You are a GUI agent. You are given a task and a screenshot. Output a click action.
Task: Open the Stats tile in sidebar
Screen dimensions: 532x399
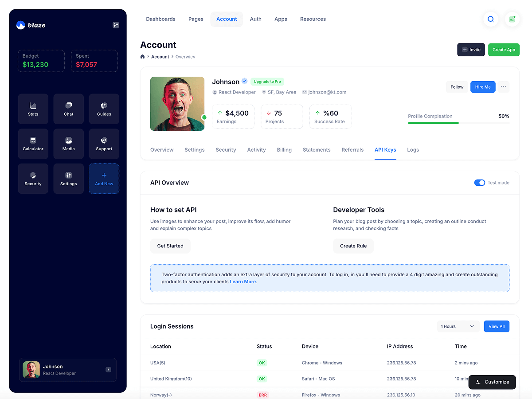click(x=33, y=109)
